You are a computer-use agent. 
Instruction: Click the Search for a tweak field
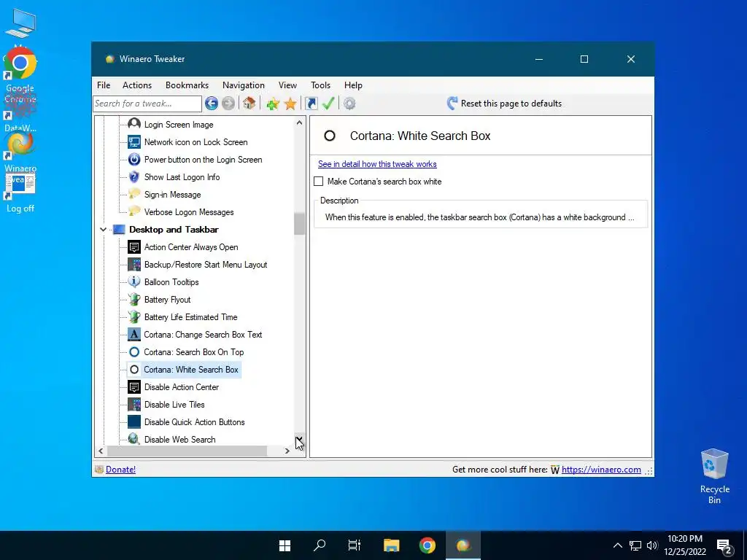(147, 104)
